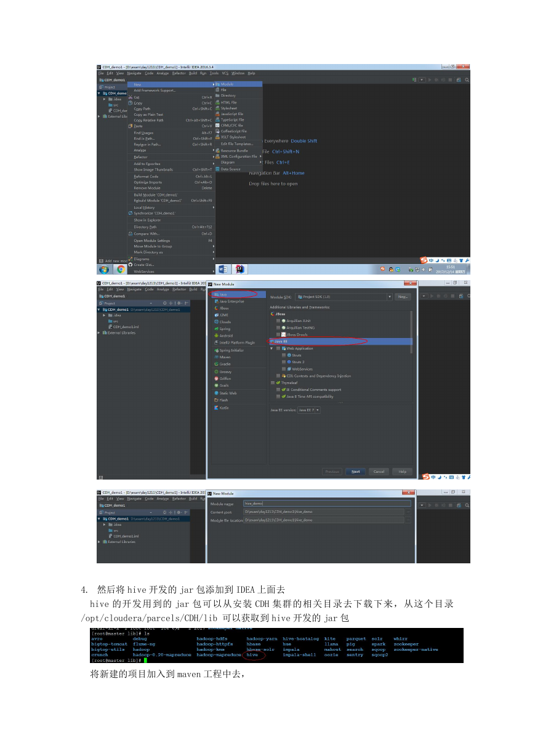The height and width of the screenshot is (756, 535).
Task: Click Create Gist... in the context menu
Action: (x=171, y=265)
